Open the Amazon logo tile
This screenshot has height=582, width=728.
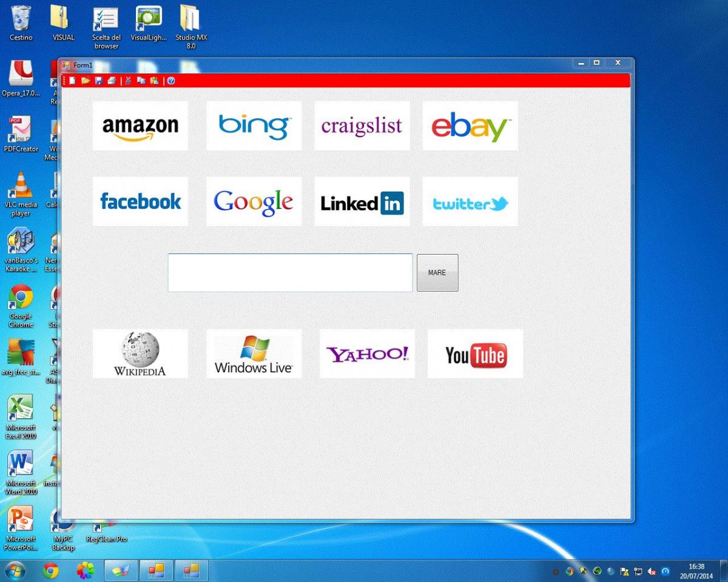pyautogui.click(x=140, y=125)
